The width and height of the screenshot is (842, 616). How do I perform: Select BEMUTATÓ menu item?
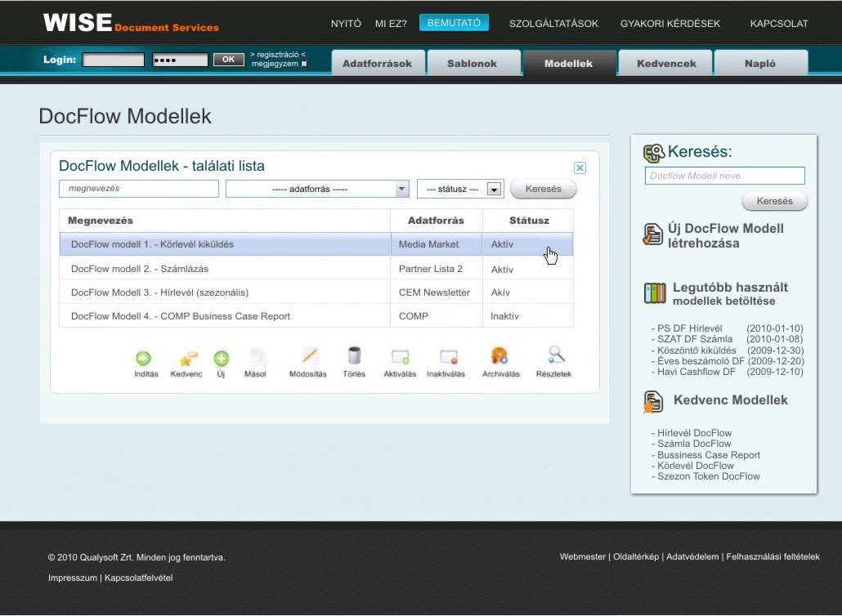click(454, 23)
